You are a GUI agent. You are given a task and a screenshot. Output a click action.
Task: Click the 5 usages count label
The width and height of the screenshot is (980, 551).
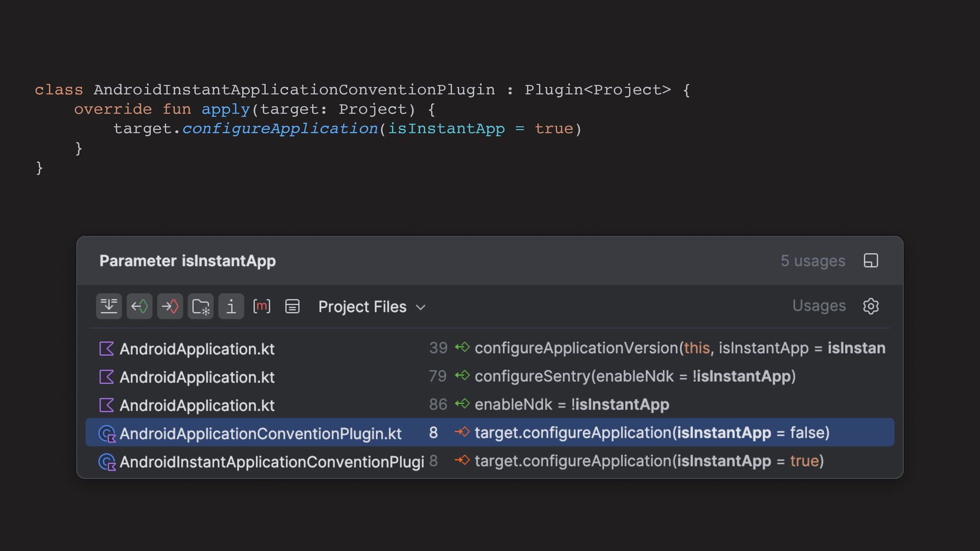coord(813,261)
